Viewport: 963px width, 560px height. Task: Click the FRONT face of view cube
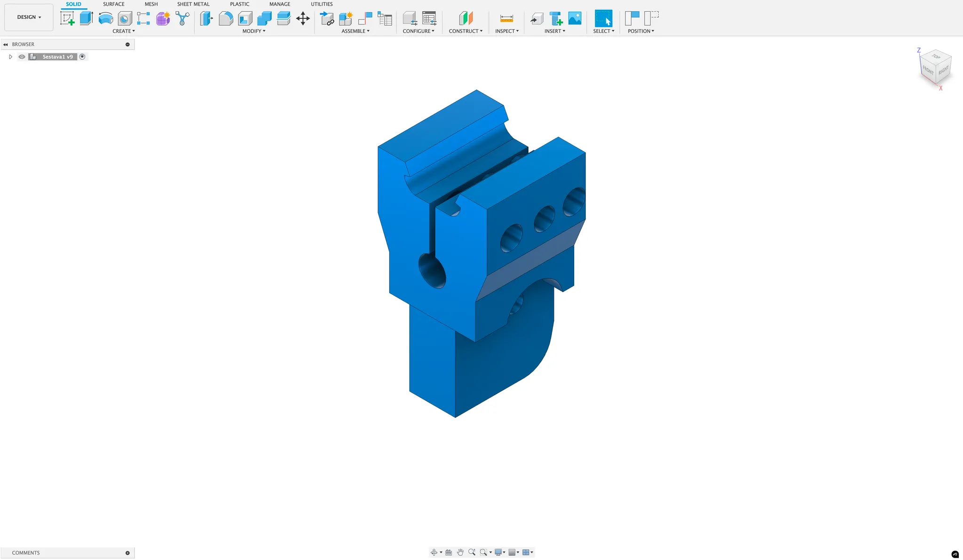coord(928,70)
